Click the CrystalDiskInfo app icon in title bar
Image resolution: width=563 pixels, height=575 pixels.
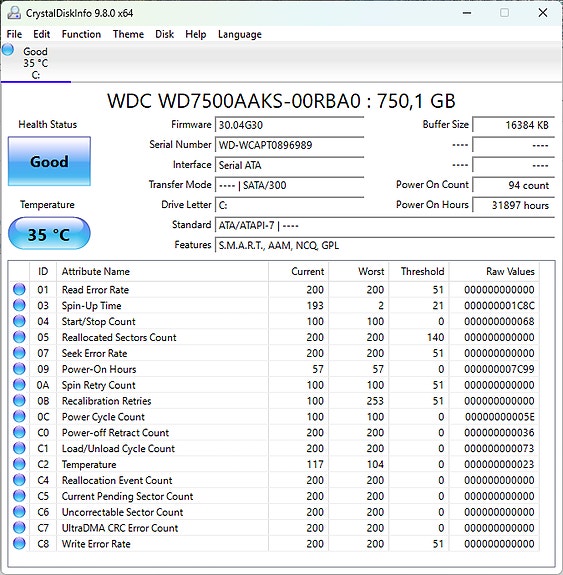pos(14,13)
